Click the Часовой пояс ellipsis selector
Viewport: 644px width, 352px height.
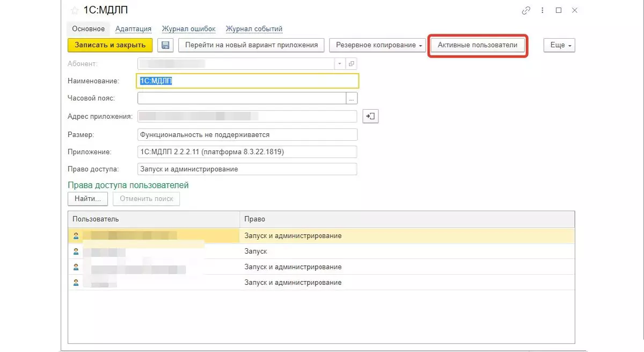coord(352,98)
